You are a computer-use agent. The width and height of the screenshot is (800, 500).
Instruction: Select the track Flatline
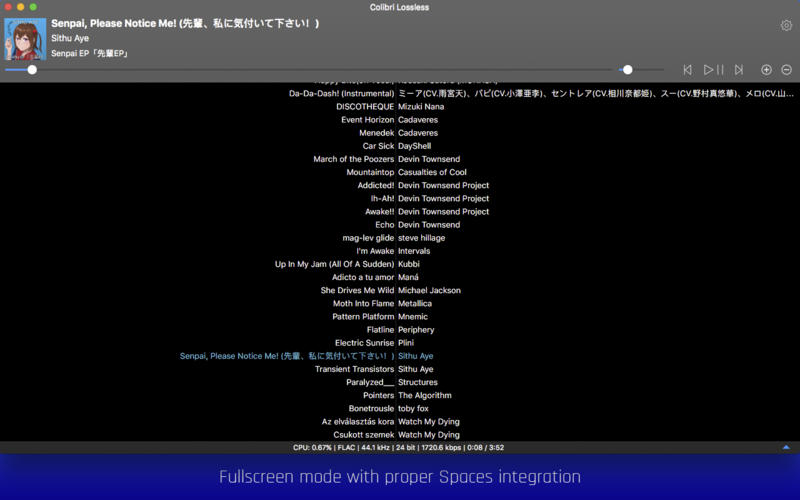(x=380, y=330)
